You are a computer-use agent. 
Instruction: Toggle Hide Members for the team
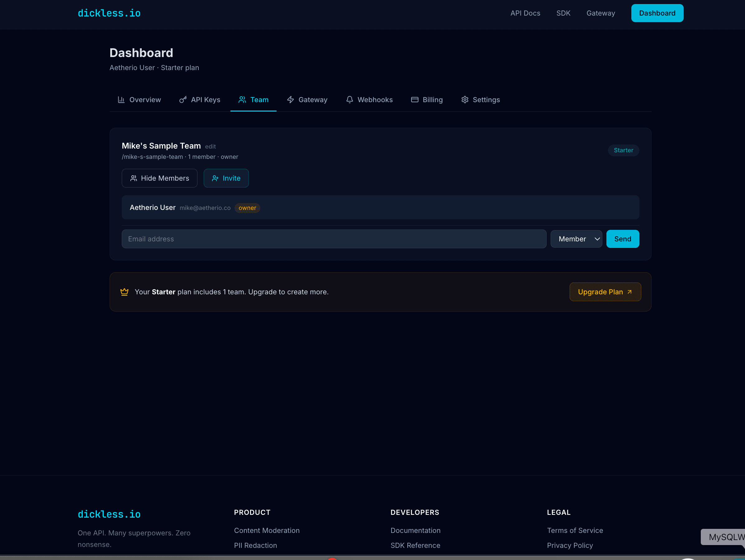click(x=159, y=178)
